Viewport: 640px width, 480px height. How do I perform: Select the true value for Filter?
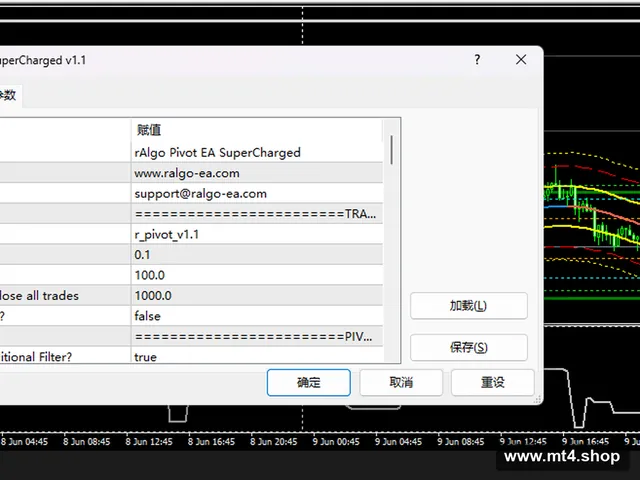point(257,356)
